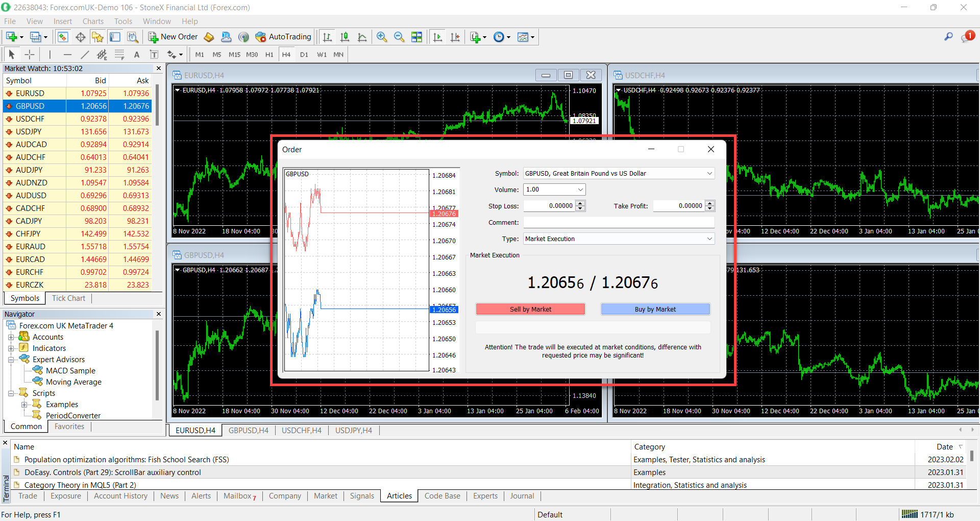Click the Take Profit input field
The width and height of the screenshot is (980, 521).
coord(678,206)
